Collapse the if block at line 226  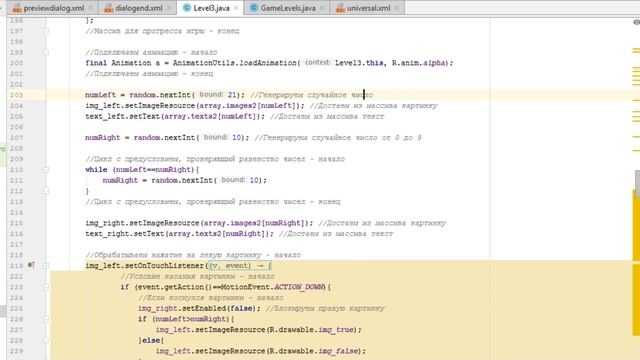point(46,319)
